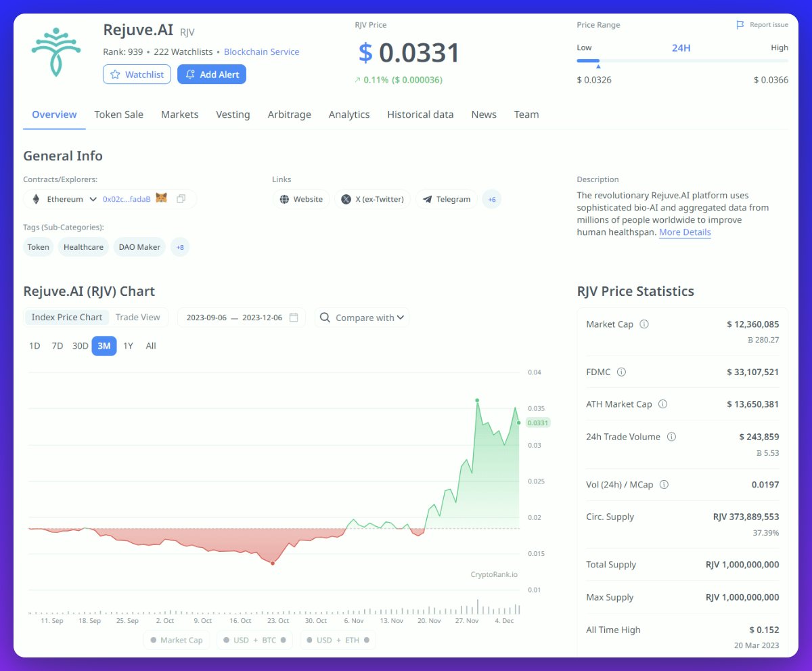
Task: Show info icon for ATH Market Cap
Action: click(662, 404)
